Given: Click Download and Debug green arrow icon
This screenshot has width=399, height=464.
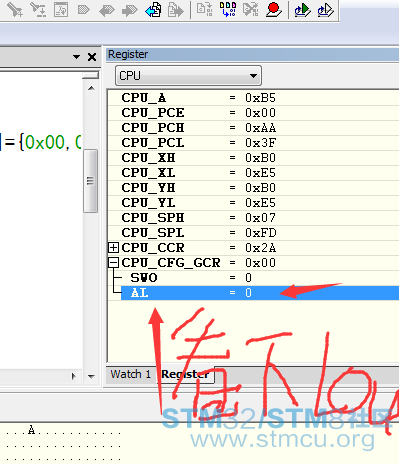Looking at the screenshot, I should [x=303, y=9].
